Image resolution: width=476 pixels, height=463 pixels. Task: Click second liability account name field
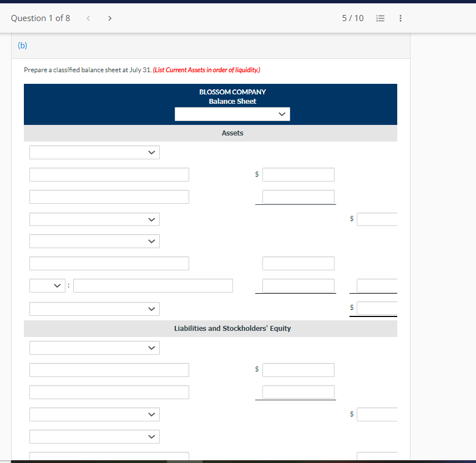tap(109, 392)
